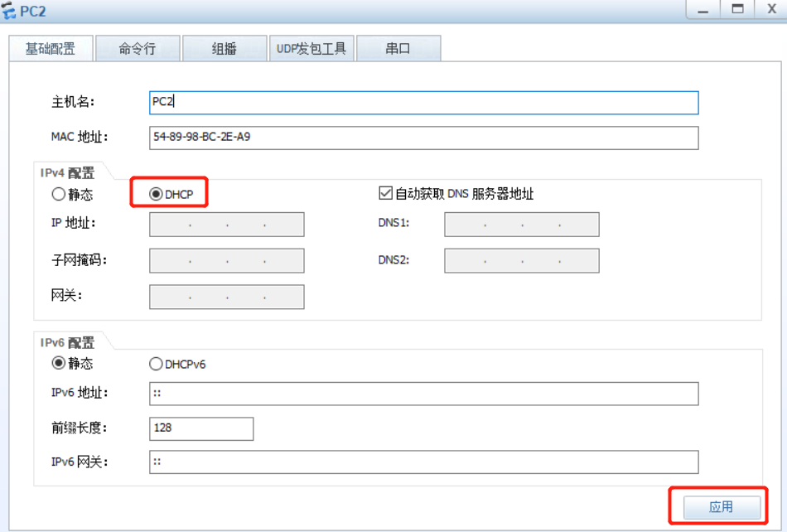
Task: Open the 命令行 tab
Action: coord(138,49)
